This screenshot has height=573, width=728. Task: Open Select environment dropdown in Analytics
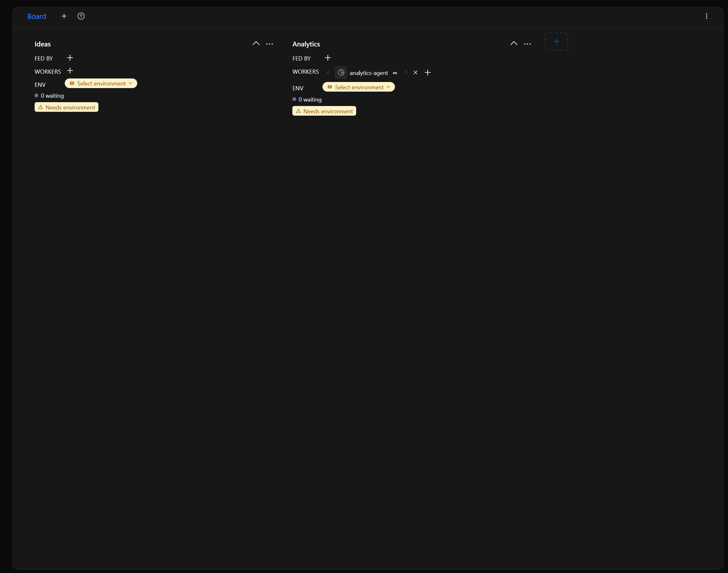tap(359, 87)
